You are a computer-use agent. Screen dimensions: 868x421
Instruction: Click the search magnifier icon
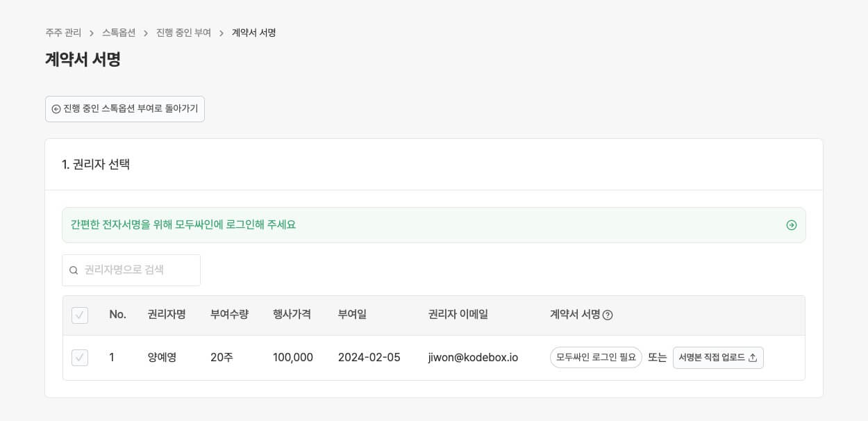click(x=74, y=270)
